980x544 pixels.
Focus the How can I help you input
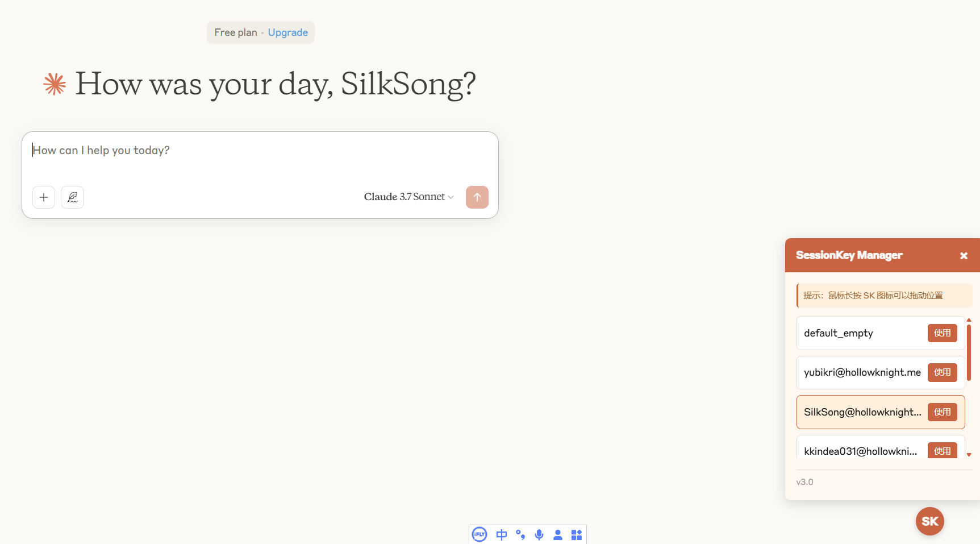pyautogui.click(x=260, y=151)
